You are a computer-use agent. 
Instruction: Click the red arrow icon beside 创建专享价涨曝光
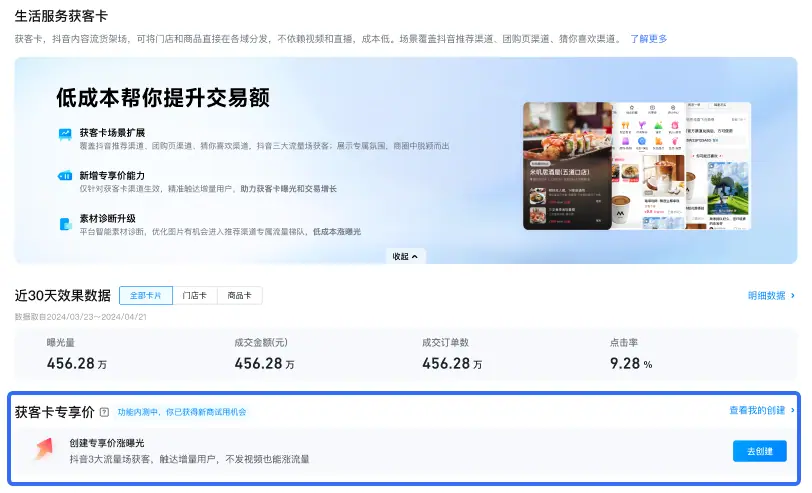(44, 449)
